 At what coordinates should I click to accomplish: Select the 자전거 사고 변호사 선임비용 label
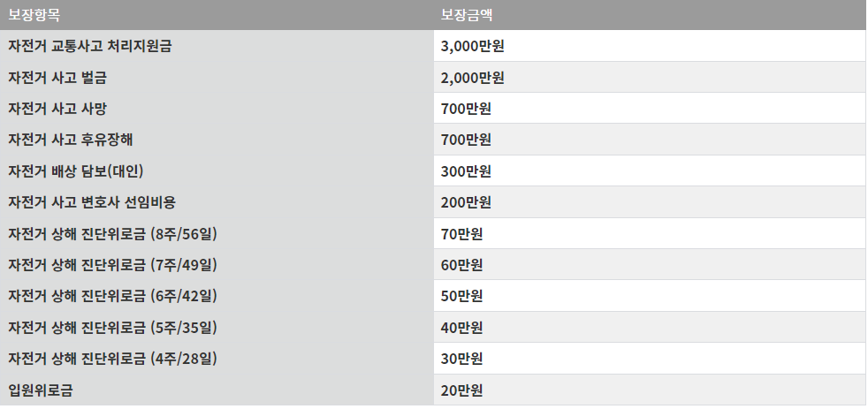point(92,202)
